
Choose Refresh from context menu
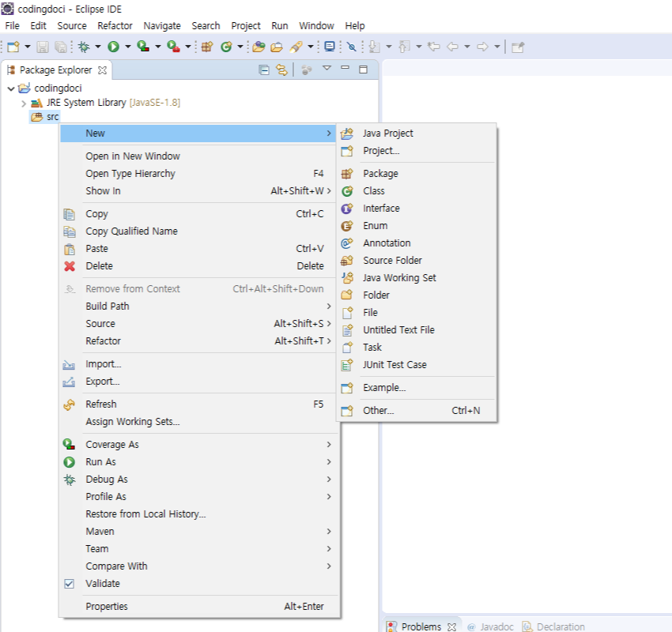pos(198,404)
